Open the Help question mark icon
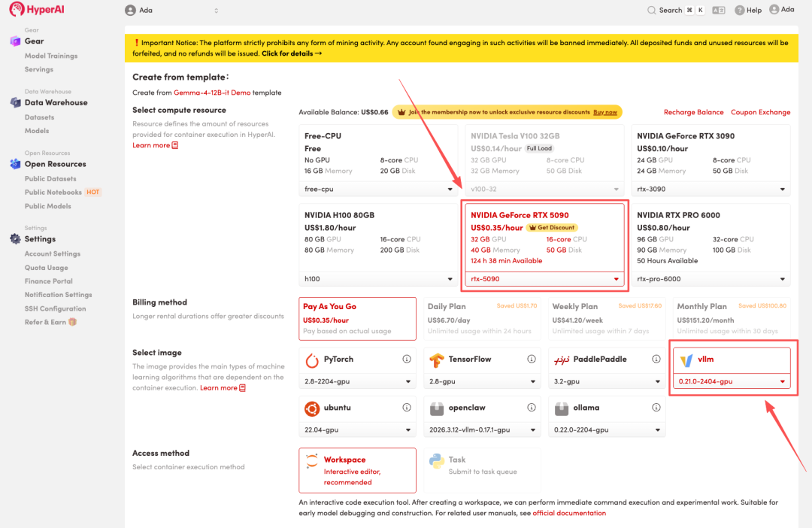812x528 pixels. coord(740,11)
